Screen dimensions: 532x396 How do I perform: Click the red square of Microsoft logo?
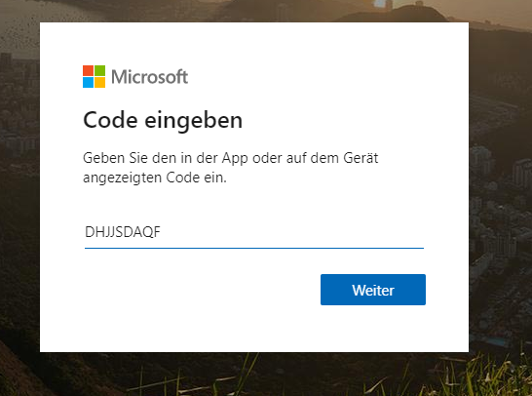88,70
